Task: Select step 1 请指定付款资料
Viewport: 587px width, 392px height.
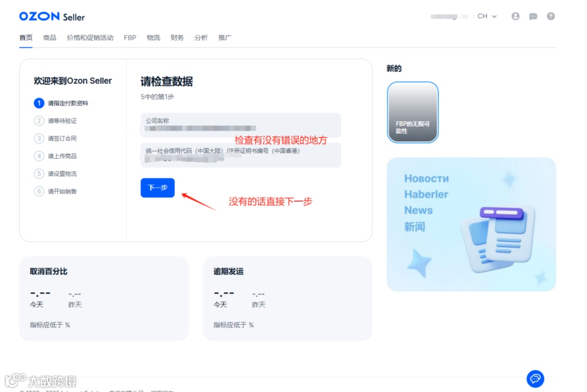Action: [x=61, y=103]
